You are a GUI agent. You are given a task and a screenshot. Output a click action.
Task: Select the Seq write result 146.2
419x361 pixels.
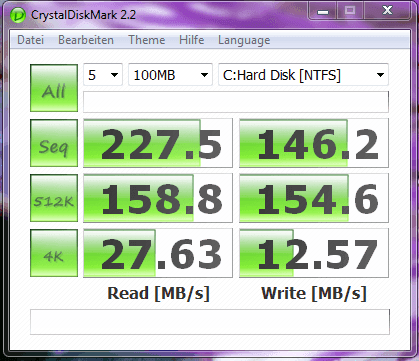314,143
